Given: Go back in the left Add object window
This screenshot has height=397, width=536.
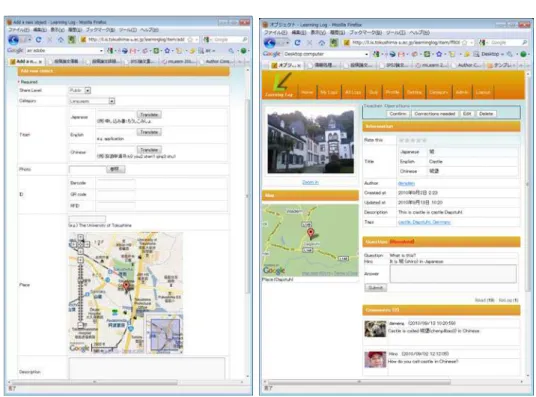Looking at the screenshot, I should (x=13, y=40).
